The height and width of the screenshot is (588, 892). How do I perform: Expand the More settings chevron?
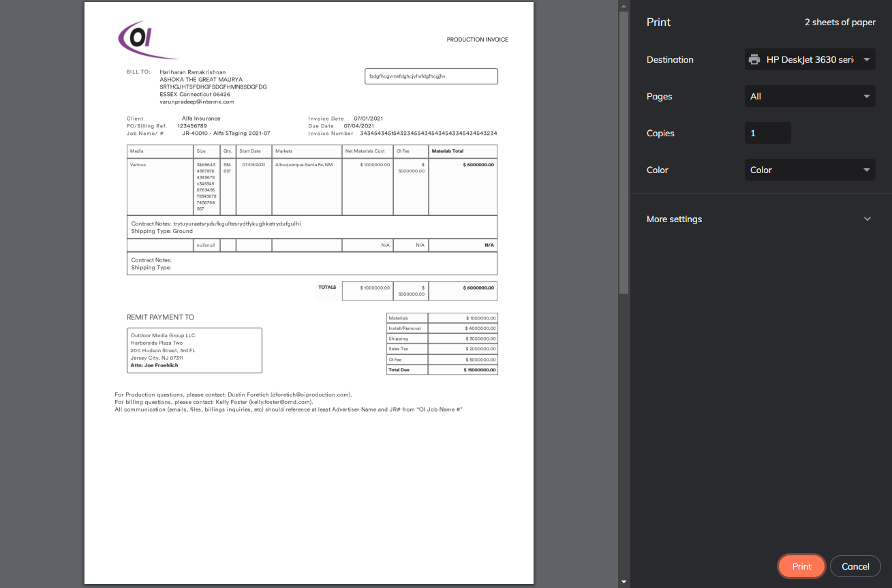tap(867, 219)
